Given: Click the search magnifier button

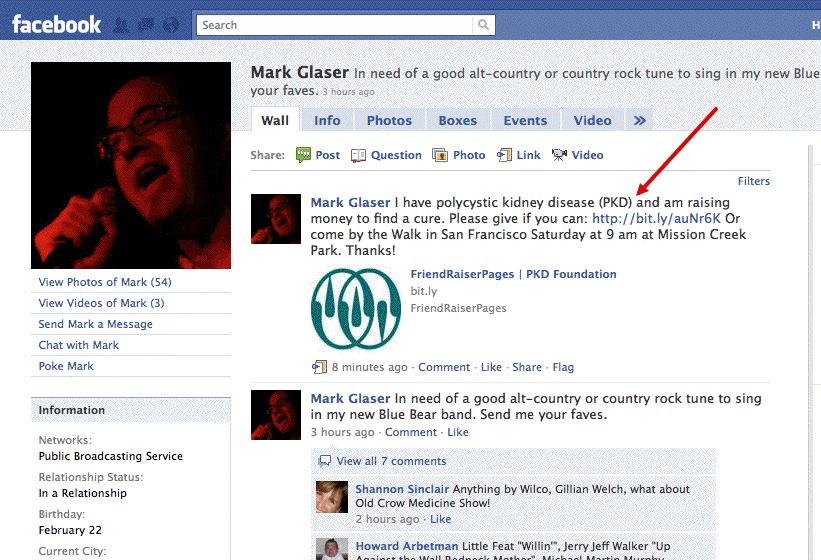Looking at the screenshot, I should 484,25.
